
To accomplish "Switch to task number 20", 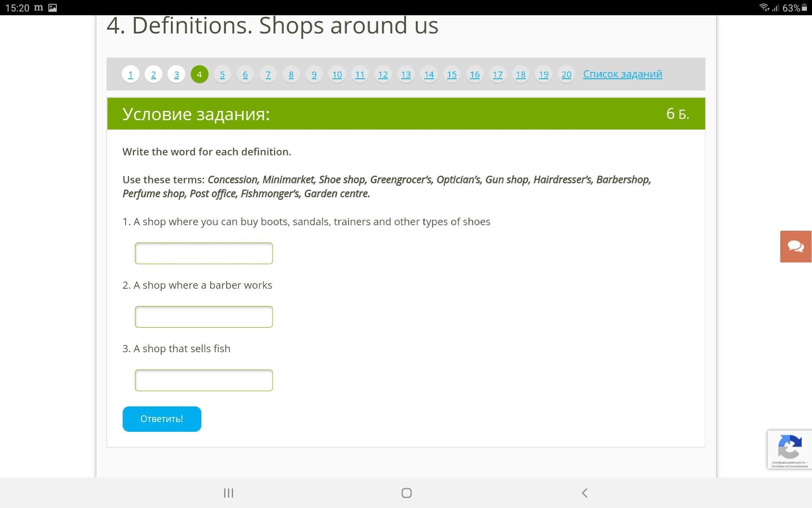I will tap(566, 75).
